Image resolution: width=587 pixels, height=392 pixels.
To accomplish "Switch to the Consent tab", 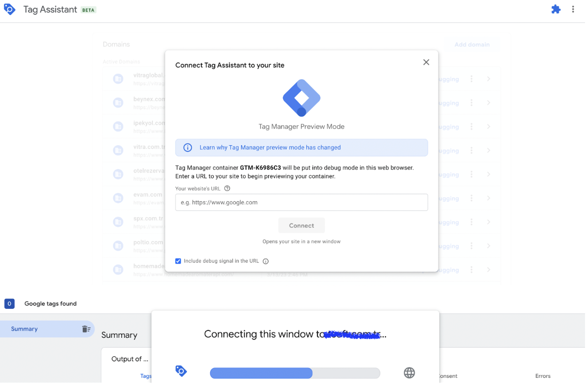I will (x=447, y=376).
